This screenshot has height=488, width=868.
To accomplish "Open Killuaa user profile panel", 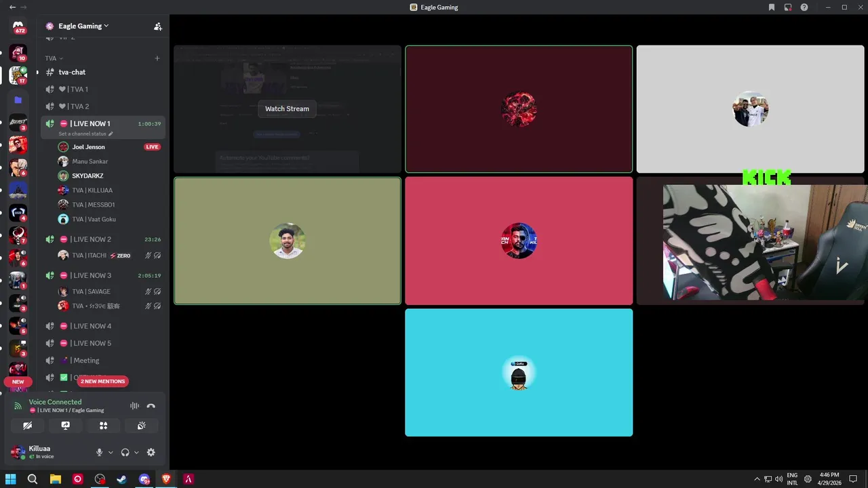I will coord(49,452).
